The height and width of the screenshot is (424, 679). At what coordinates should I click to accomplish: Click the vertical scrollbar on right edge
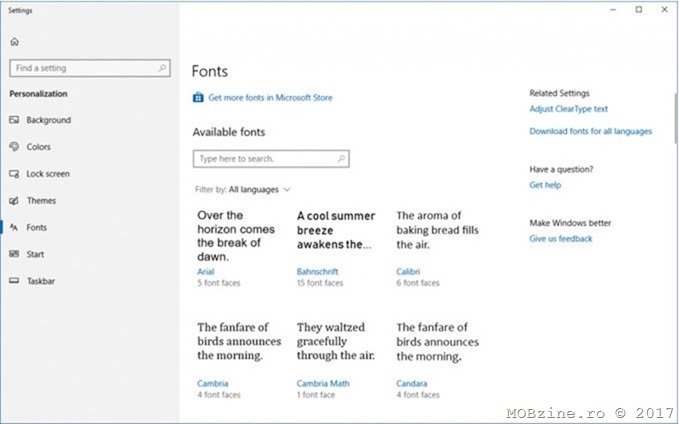coord(676,118)
